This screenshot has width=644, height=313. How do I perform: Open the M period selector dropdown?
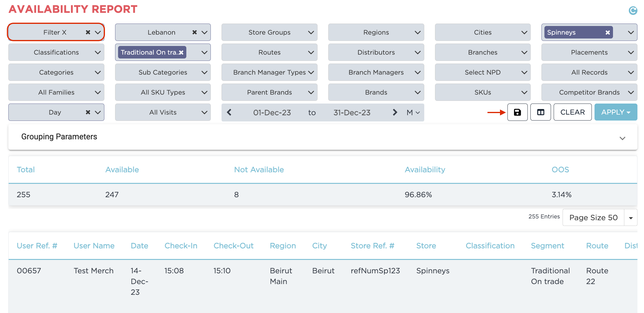click(413, 112)
